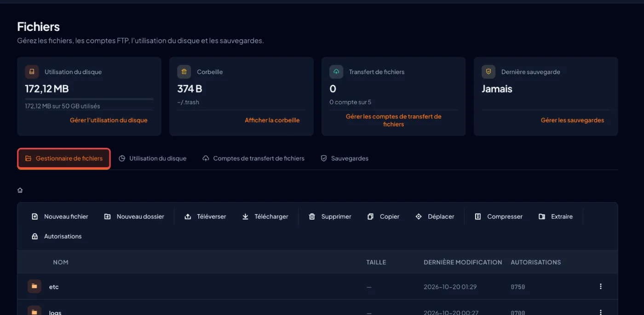Click the 172,12 MB disk usage value
Viewport: 644px width, 315px height.
coord(47,88)
